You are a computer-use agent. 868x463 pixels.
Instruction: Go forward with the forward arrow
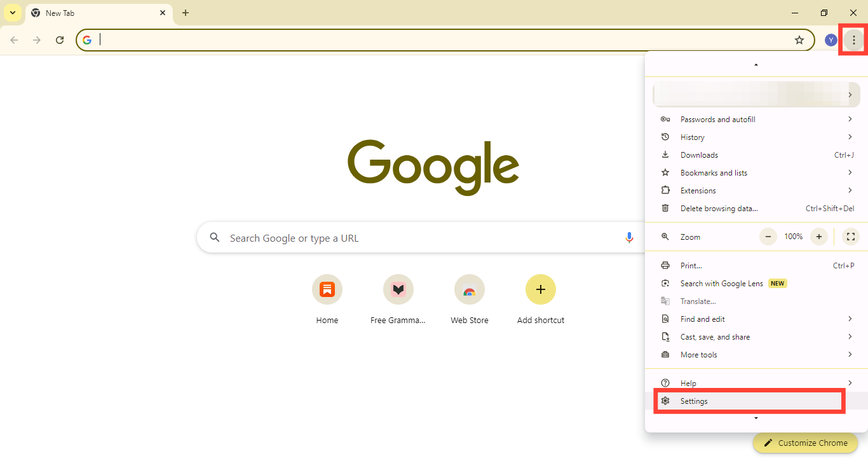pyautogui.click(x=37, y=40)
